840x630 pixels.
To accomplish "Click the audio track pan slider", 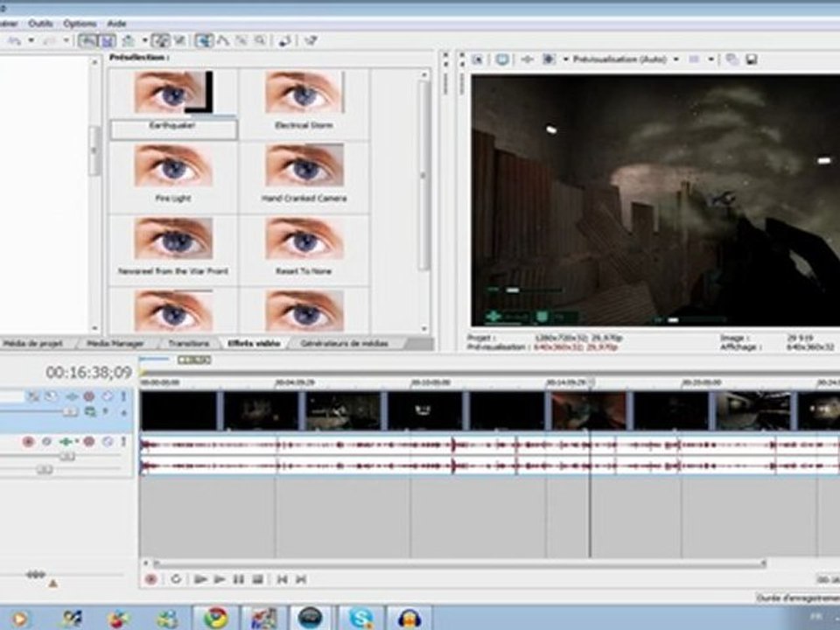I will (45, 469).
